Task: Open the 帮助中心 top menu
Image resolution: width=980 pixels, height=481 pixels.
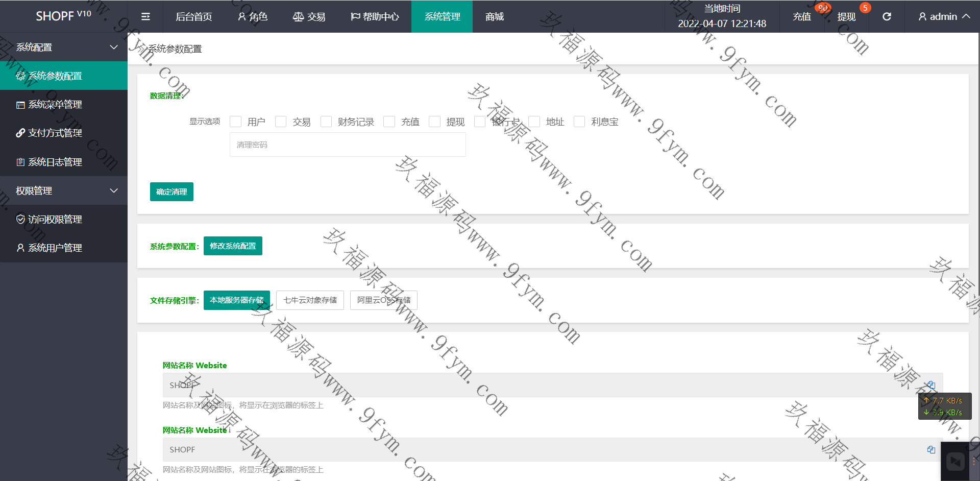Action: (x=375, y=17)
